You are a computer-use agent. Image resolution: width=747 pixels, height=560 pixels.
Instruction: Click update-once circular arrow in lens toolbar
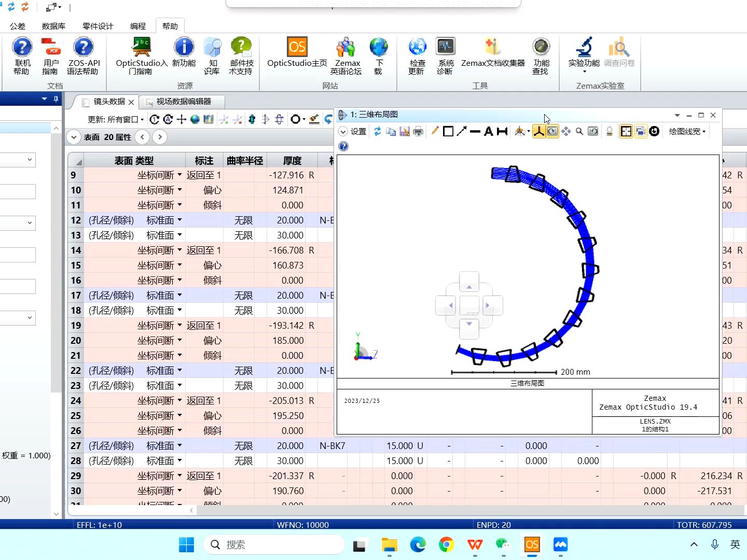click(154, 119)
